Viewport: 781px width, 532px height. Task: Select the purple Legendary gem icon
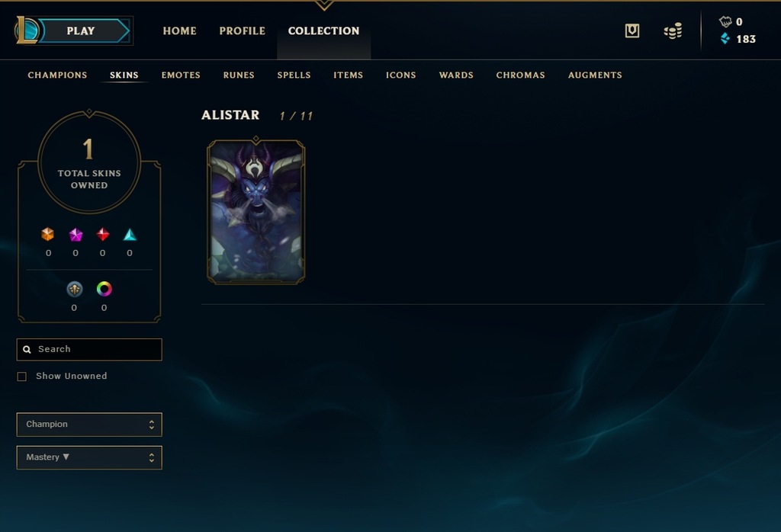click(x=76, y=235)
